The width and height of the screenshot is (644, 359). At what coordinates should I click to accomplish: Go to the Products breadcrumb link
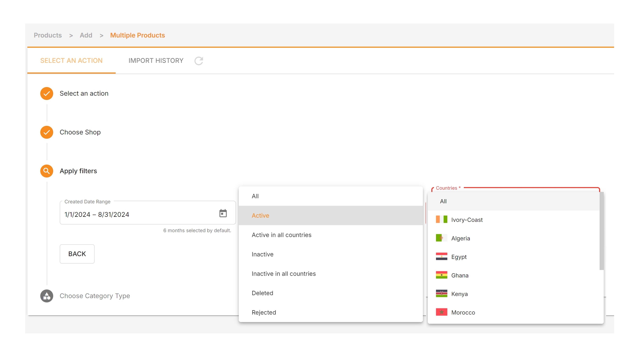48,35
